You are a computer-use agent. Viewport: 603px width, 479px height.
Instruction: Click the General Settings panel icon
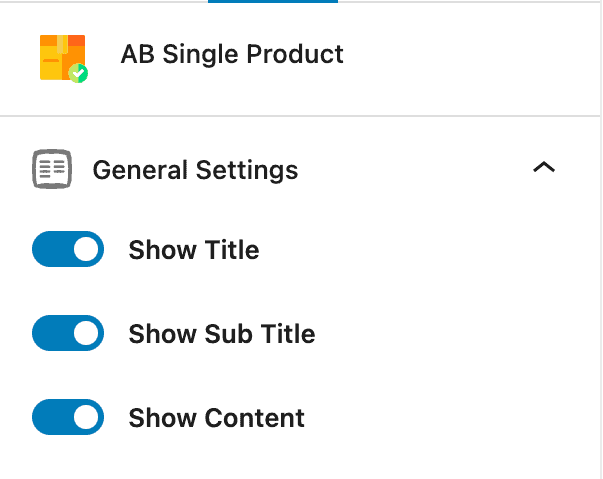[x=52, y=169]
